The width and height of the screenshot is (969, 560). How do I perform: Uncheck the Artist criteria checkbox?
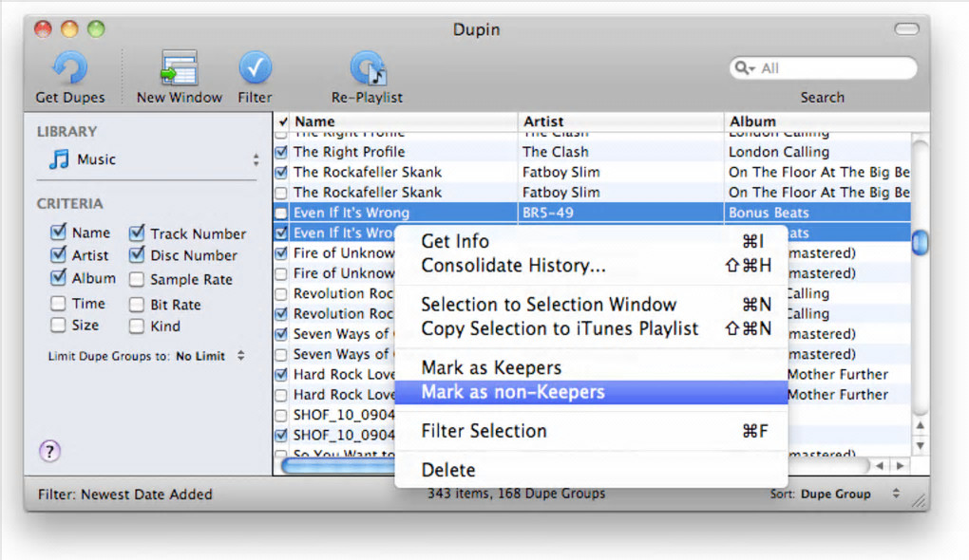tap(58, 254)
